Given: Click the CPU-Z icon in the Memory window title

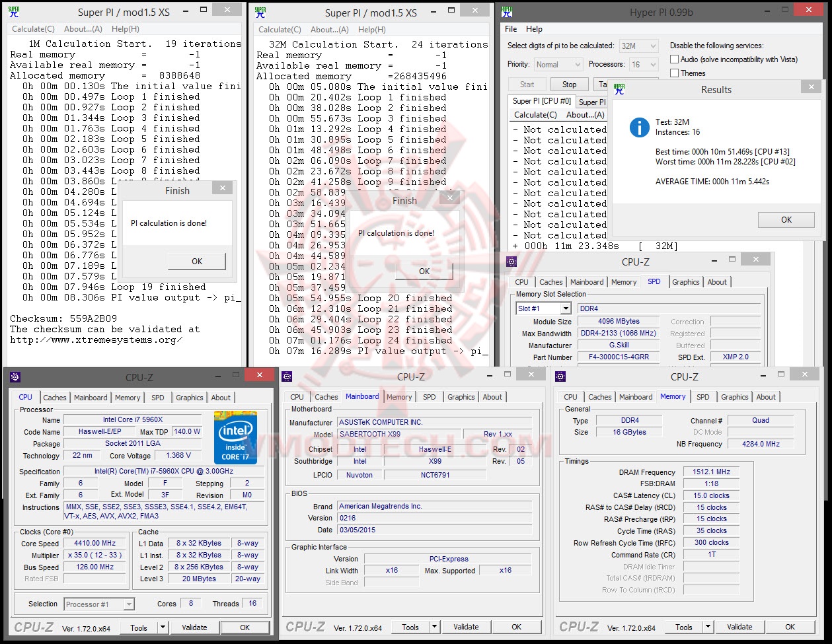Looking at the screenshot, I should tap(560, 376).
